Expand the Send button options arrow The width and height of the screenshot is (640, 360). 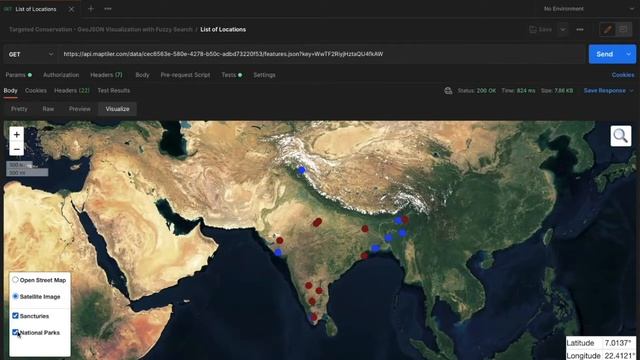(628, 54)
